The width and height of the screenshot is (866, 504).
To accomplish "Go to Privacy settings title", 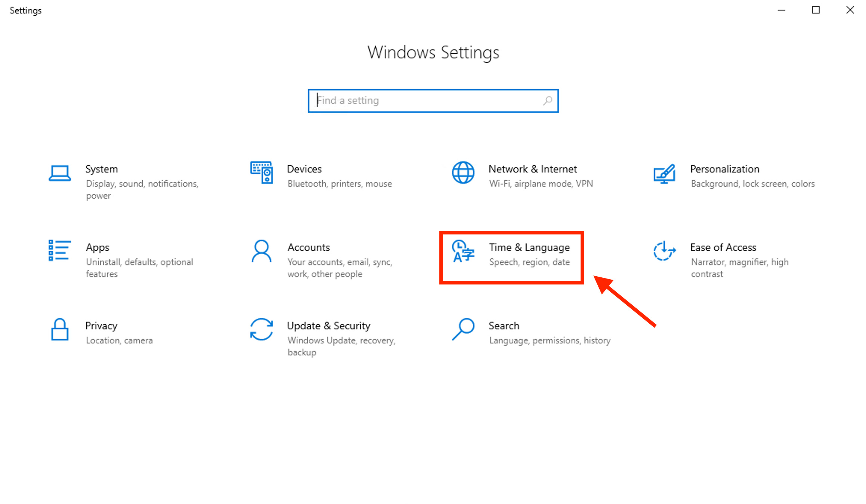I will click(x=101, y=326).
